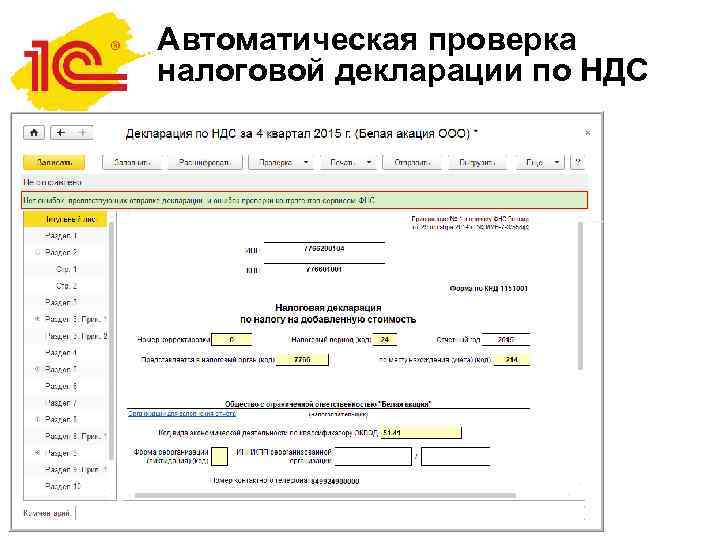
Task: Click the section tree vertical scrollbar
Action: [x=111, y=340]
